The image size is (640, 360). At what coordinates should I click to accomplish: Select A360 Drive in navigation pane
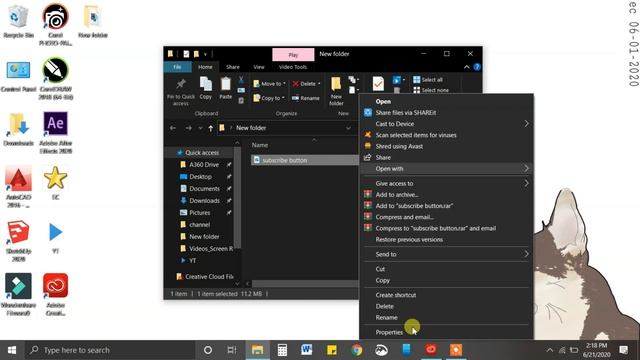coord(204,164)
